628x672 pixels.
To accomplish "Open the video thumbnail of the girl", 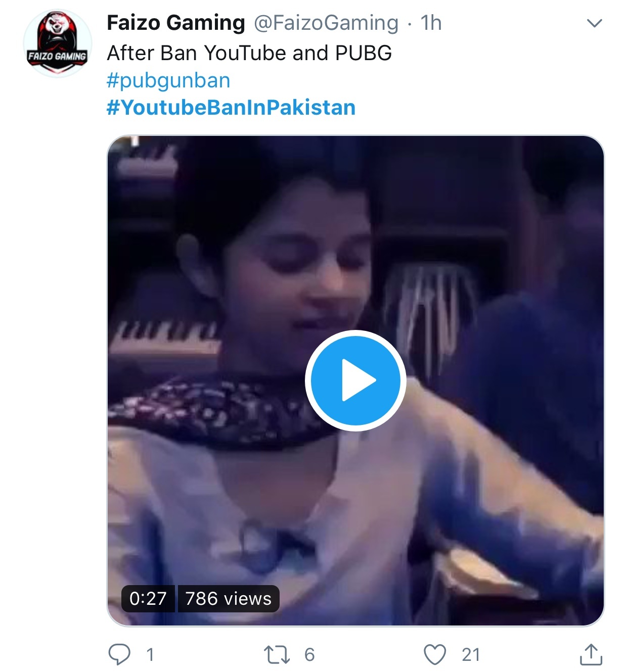I will click(x=355, y=380).
